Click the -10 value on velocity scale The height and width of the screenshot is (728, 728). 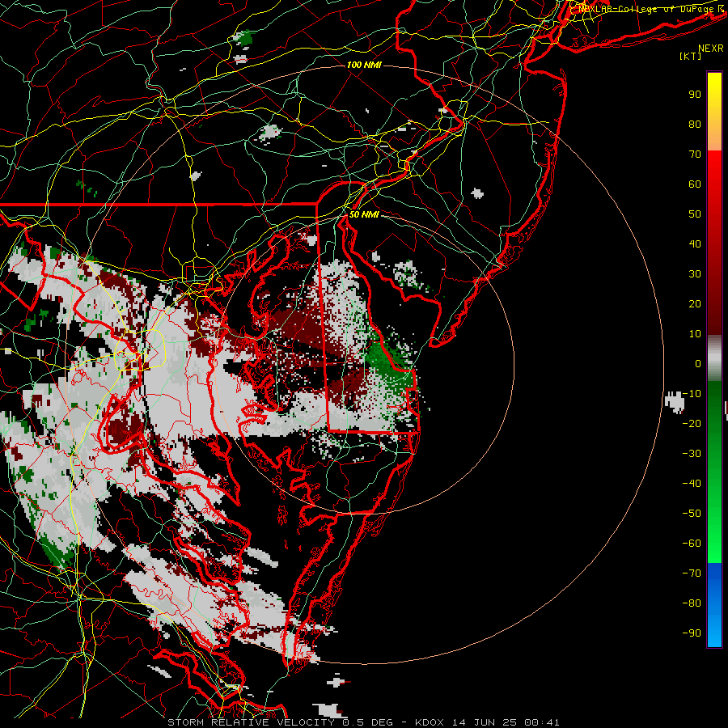[x=692, y=394]
